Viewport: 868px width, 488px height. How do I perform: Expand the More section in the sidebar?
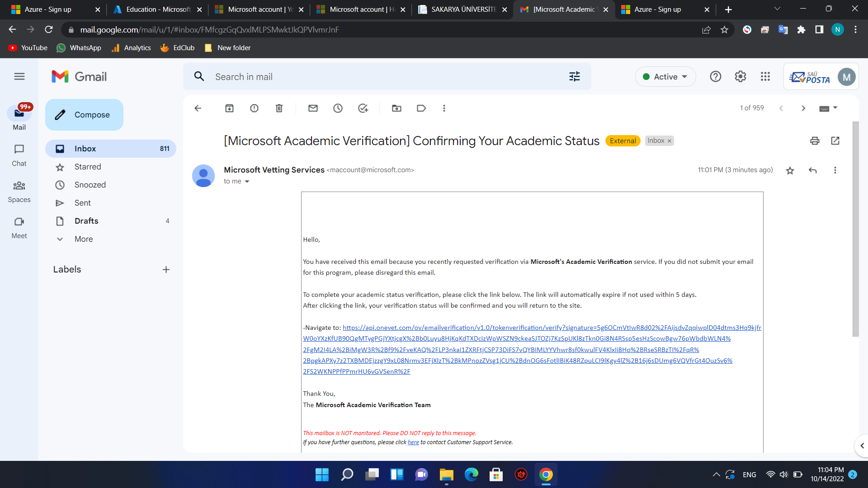(x=84, y=239)
